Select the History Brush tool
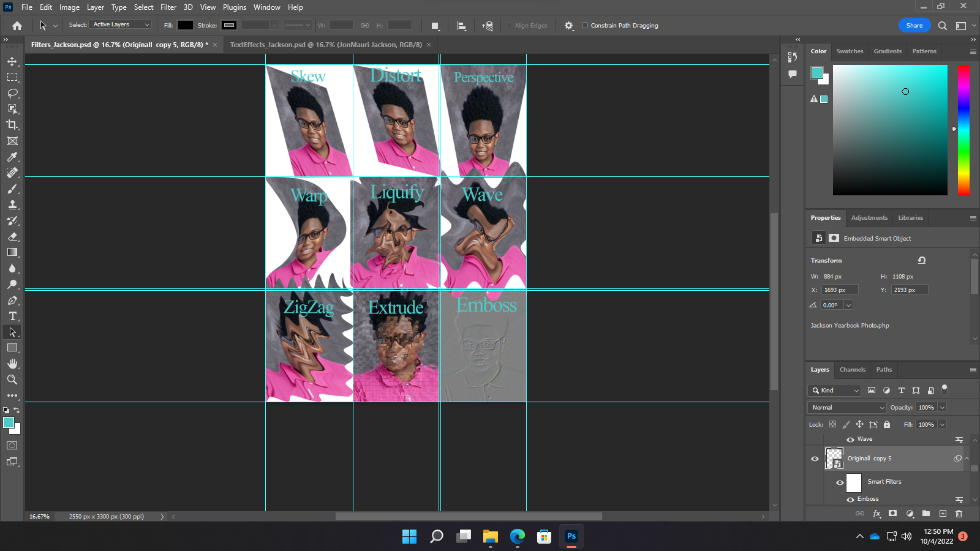 coord(12,220)
